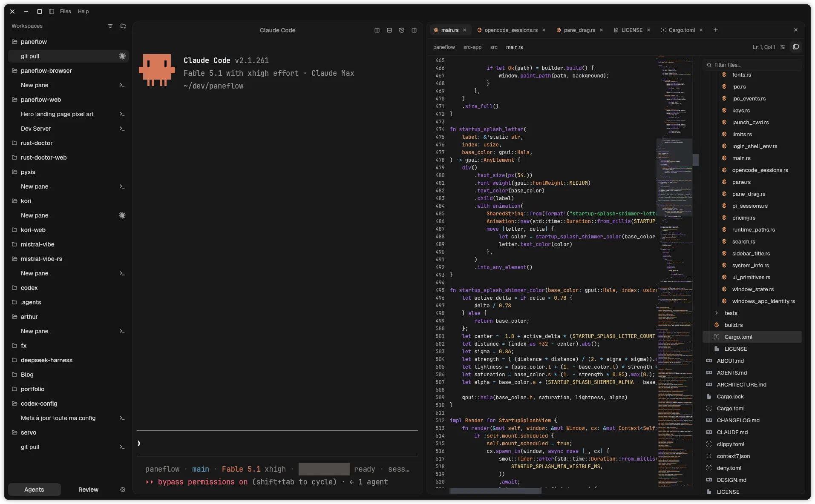Close the Cargo.toml tab
The width and height of the screenshot is (815, 504).
pos(701,30)
